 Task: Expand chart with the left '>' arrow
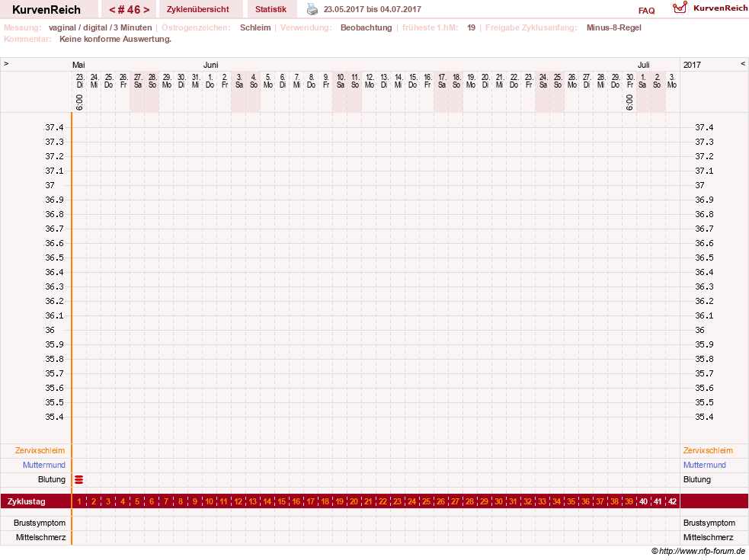6,63
